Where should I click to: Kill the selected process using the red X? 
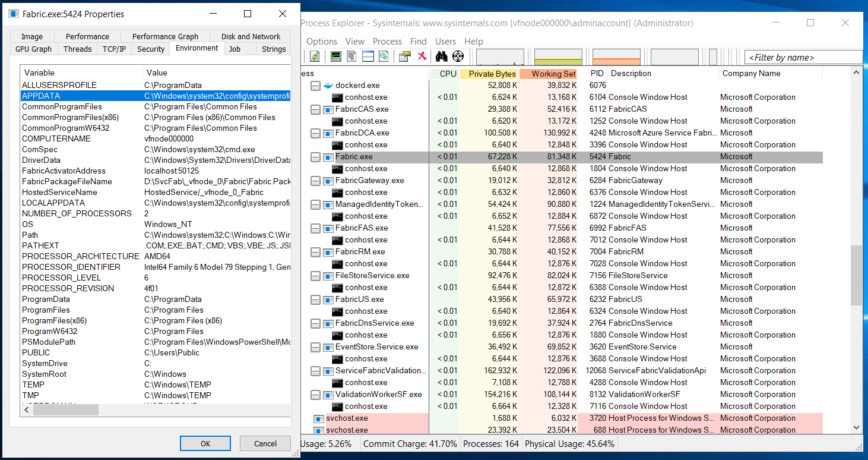[423, 56]
